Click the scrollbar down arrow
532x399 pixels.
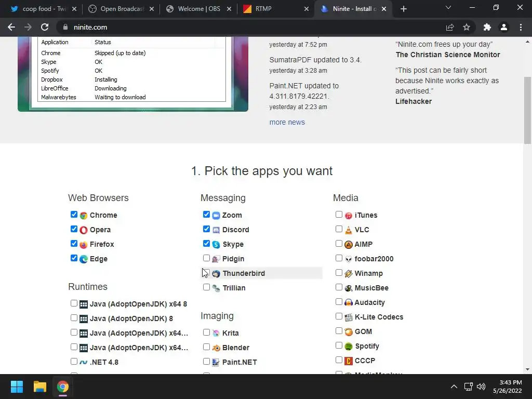click(527, 369)
